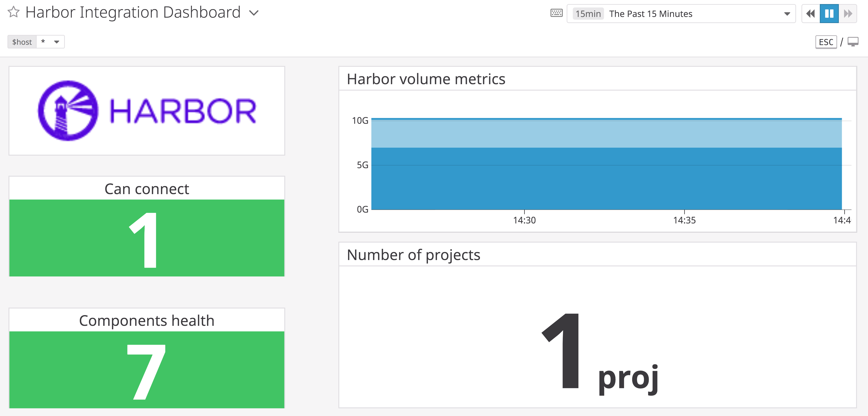Click the TV mode monitor icon
The height and width of the screenshot is (416, 868).
(x=853, y=42)
